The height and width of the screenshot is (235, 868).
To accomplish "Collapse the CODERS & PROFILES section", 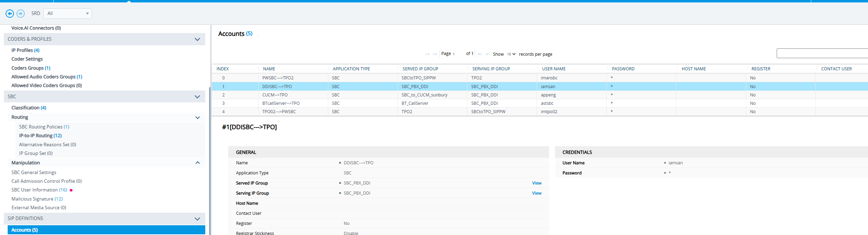I will pyautogui.click(x=197, y=39).
